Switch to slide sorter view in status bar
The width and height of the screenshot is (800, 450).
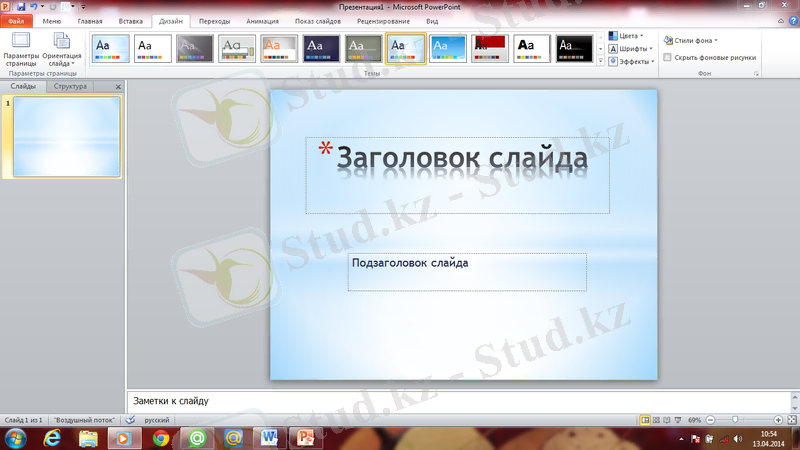(x=657, y=420)
